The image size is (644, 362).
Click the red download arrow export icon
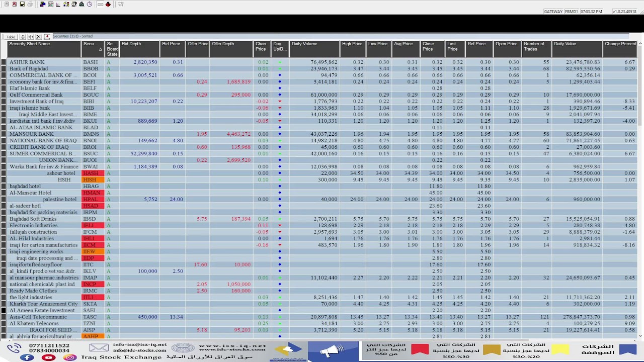coord(47,37)
